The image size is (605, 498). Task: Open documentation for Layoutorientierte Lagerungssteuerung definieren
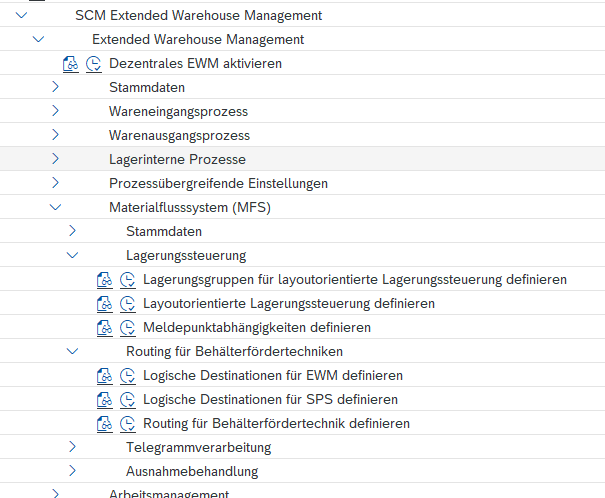[x=105, y=304]
